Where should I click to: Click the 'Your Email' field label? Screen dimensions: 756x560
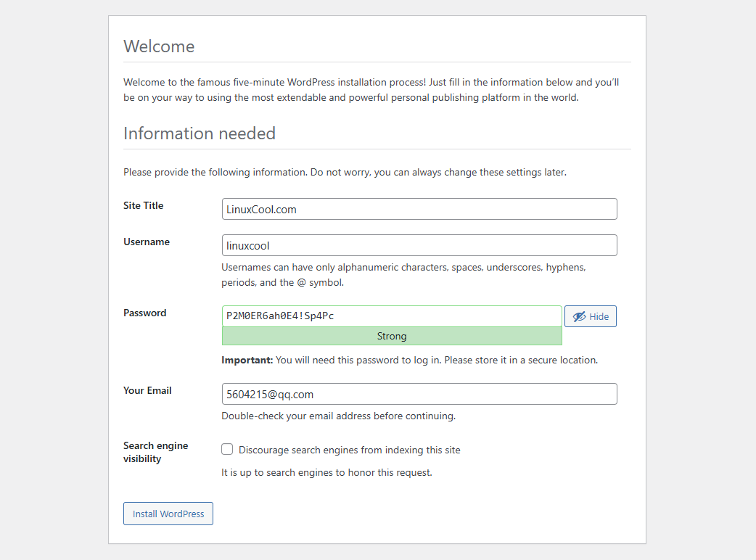[147, 390]
